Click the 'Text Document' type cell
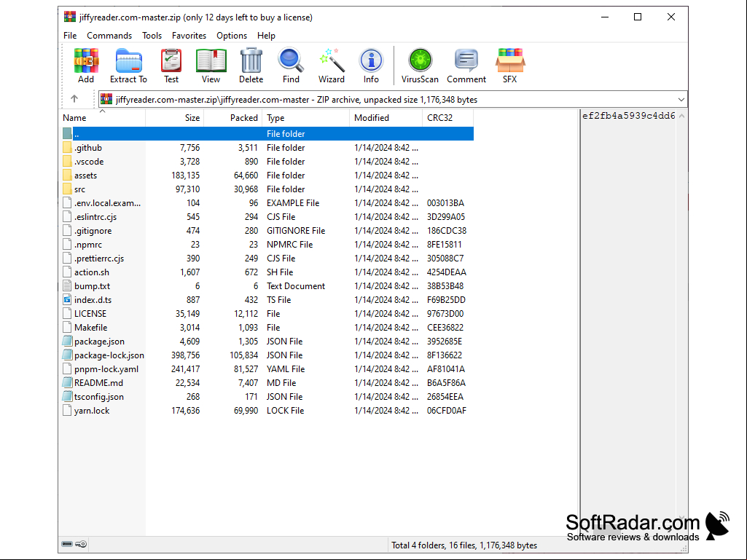This screenshot has height=560, width=747. pos(295,285)
